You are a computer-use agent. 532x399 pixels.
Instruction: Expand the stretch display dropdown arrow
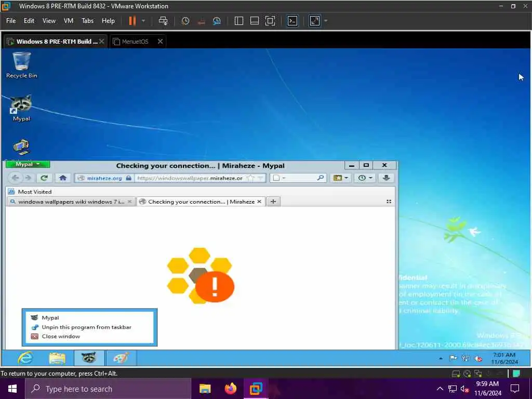tap(326, 21)
